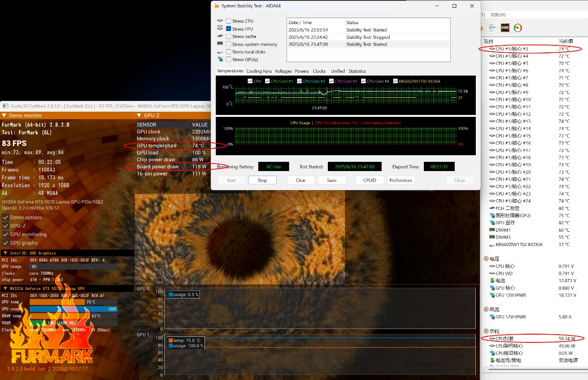Open the 帮助(H) menu in the sensor window
Screen dimensions: 588x380
pyautogui.click(x=498, y=15)
